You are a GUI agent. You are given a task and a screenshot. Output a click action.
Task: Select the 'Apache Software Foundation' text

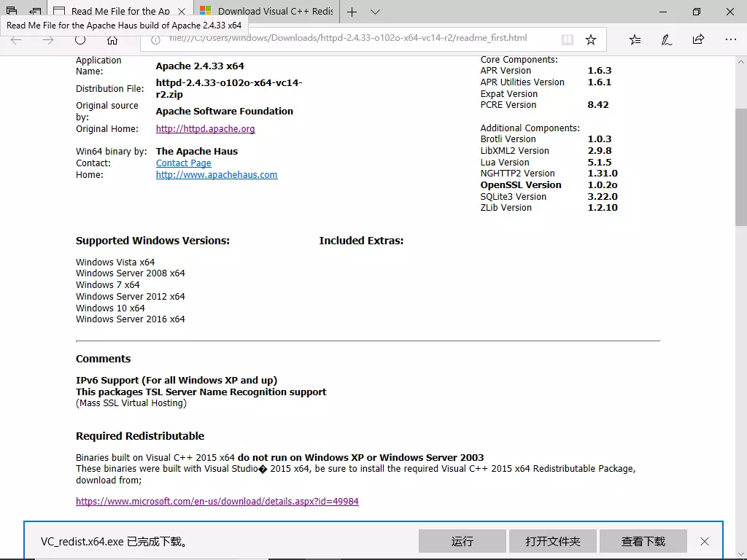[x=225, y=112]
